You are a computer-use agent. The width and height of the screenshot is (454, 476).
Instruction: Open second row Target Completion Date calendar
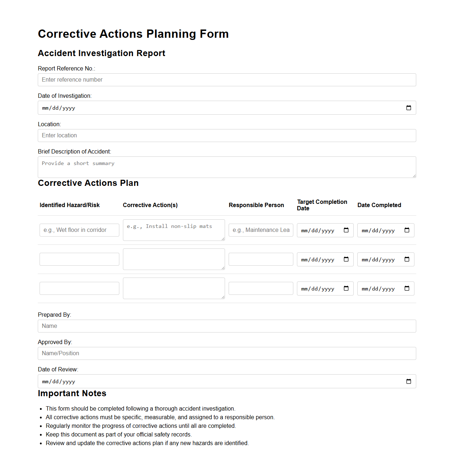pos(346,260)
